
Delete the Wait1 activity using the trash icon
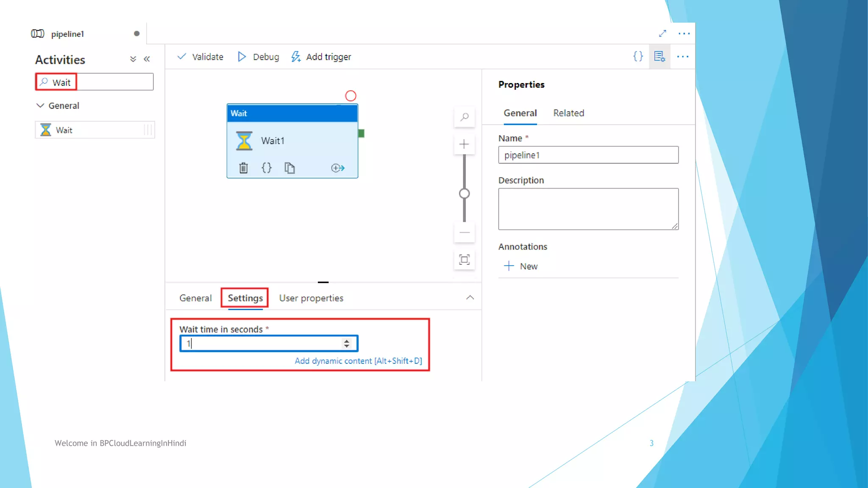tap(243, 168)
